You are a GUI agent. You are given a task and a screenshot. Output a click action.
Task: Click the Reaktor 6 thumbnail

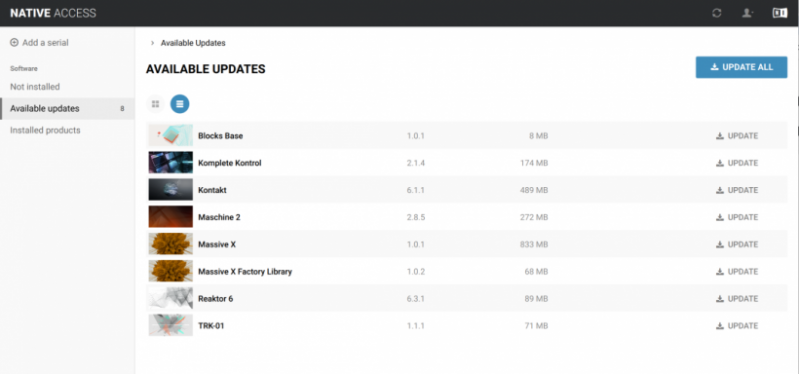pyautogui.click(x=171, y=298)
